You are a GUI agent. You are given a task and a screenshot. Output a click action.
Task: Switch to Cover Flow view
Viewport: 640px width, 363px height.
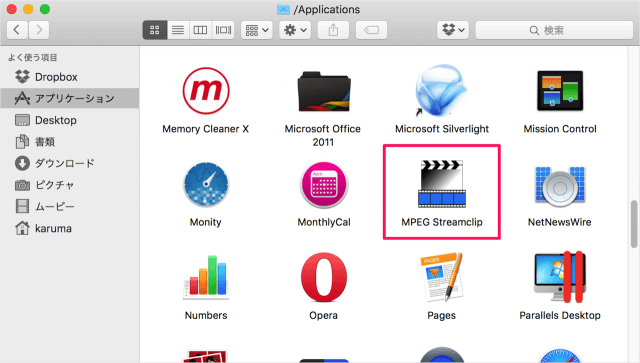point(223,30)
